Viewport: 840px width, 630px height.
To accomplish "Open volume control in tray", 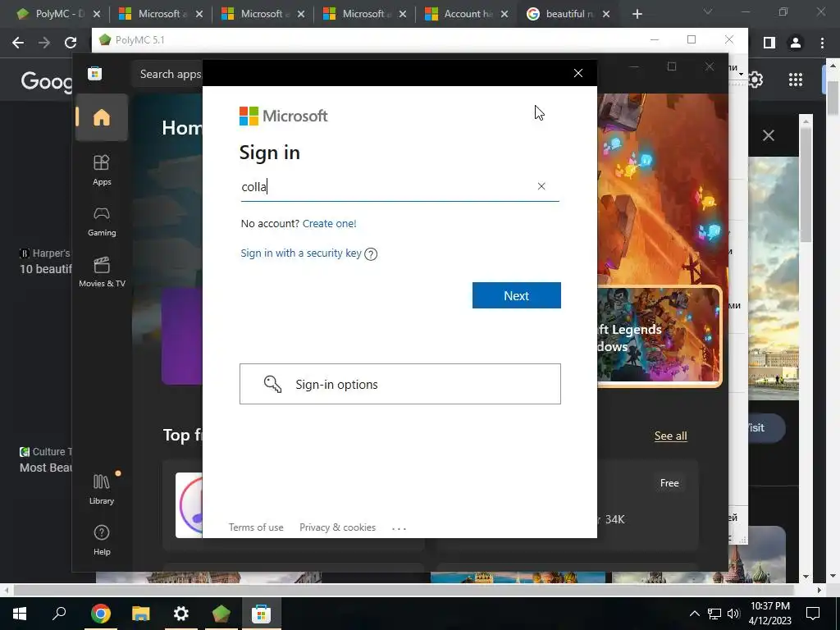I will tap(733, 614).
